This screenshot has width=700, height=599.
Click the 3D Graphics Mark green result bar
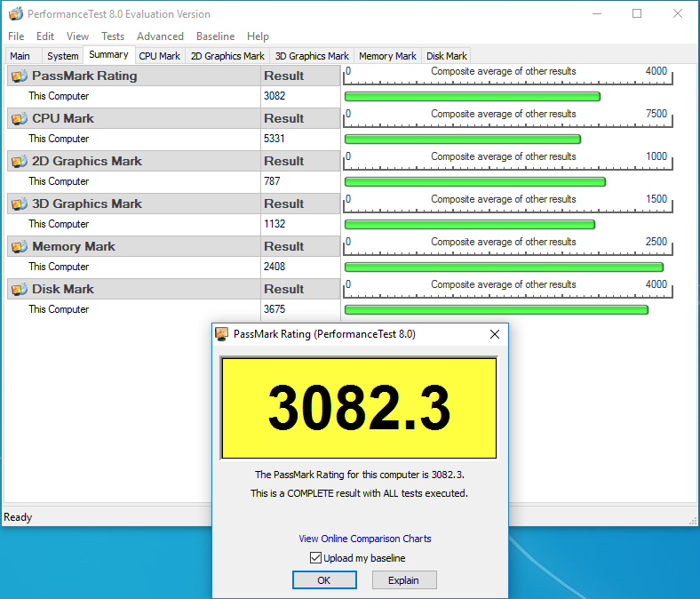(x=470, y=225)
